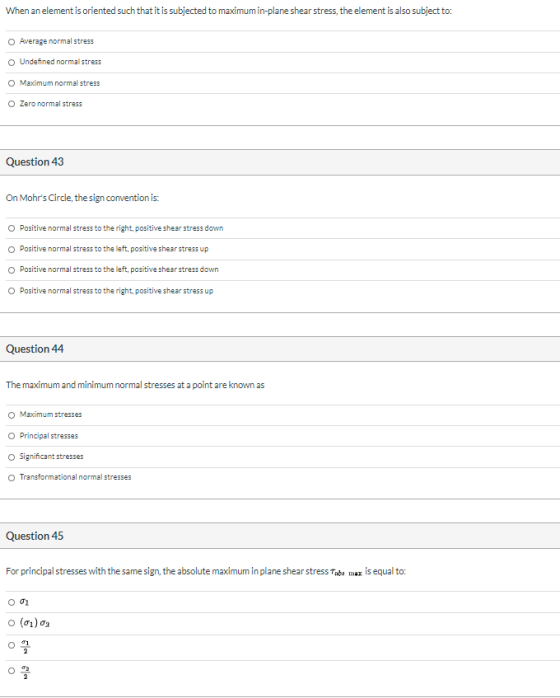Choose 'Transformational normal stresses' option
The image size is (560, 698).
(12, 478)
